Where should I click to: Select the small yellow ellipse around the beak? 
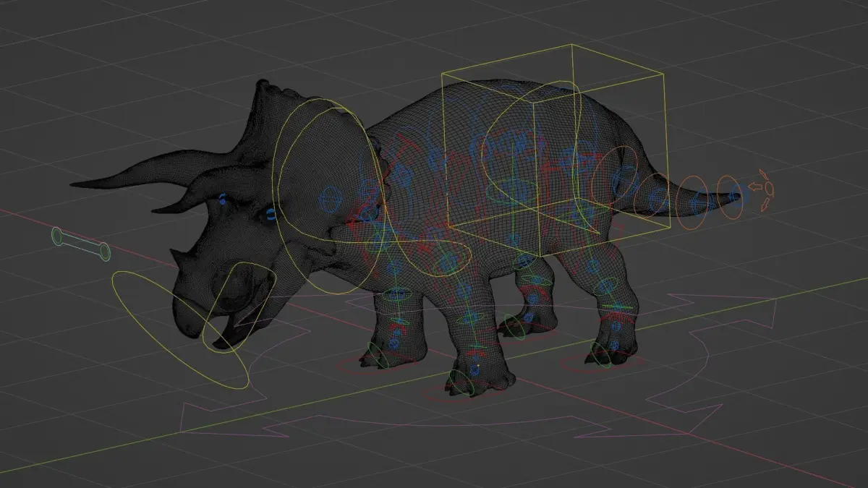click(239, 307)
